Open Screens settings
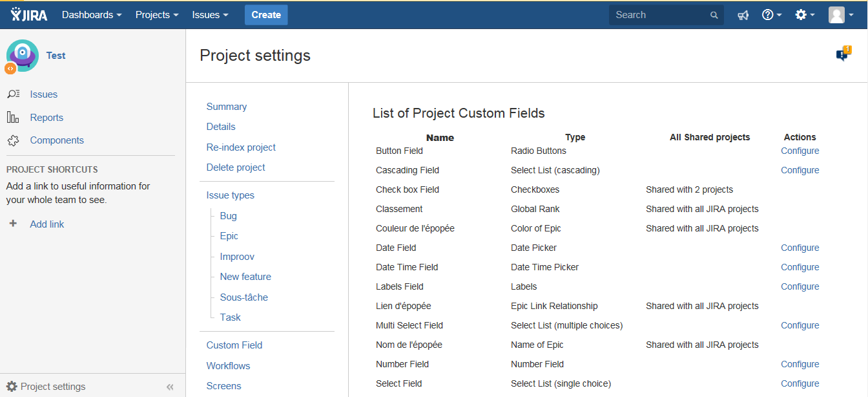Image resolution: width=868 pixels, height=397 pixels. pyautogui.click(x=224, y=386)
